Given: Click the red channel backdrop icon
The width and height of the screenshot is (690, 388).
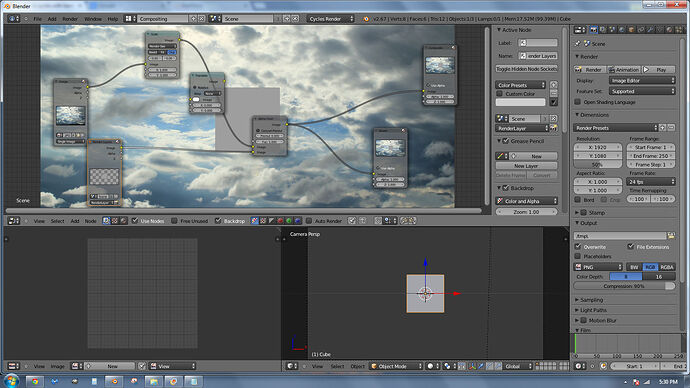Looking at the screenshot, I should [x=280, y=221].
